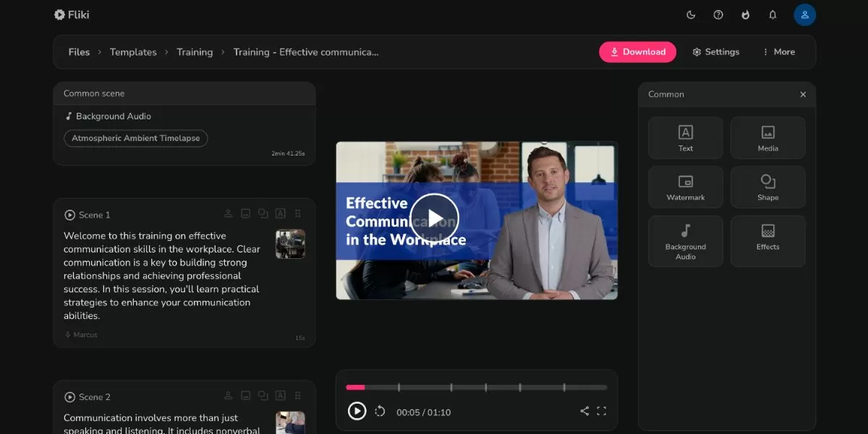
Task: Go to Templates in breadcrumb
Action: (x=133, y=52)
